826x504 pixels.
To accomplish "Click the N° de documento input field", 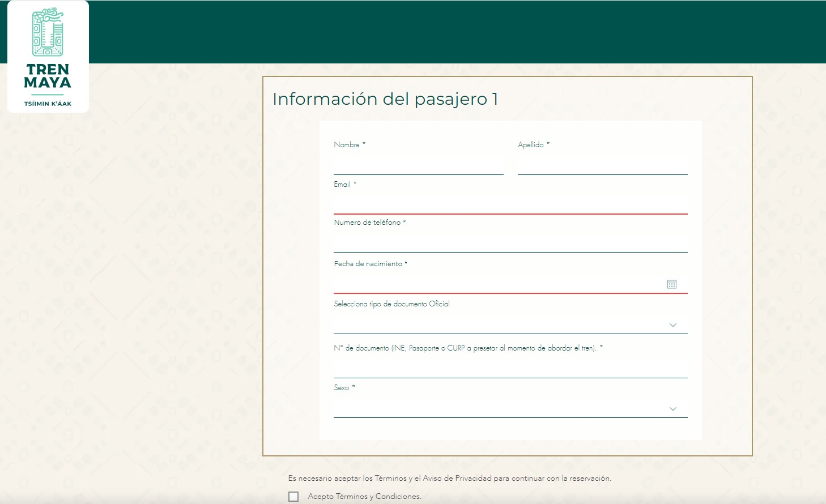I will [x=510, y=368].
